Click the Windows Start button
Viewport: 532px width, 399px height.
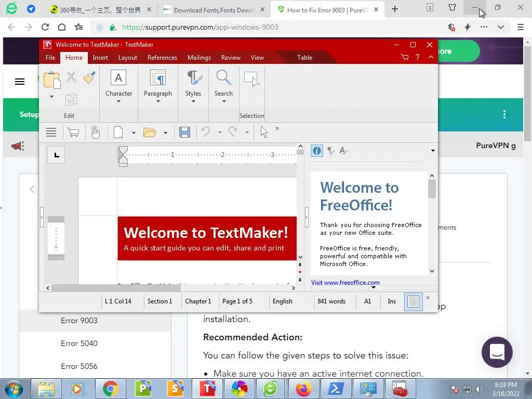(14, 389)
